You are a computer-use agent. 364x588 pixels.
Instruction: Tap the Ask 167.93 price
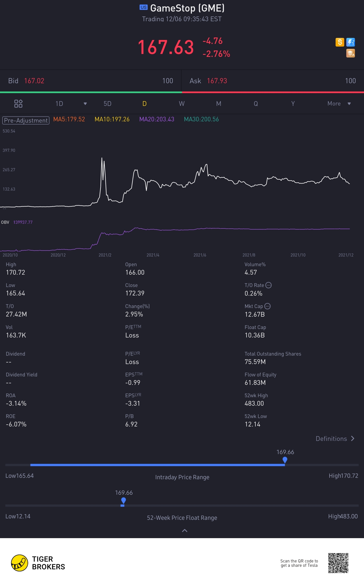(217, 81)
